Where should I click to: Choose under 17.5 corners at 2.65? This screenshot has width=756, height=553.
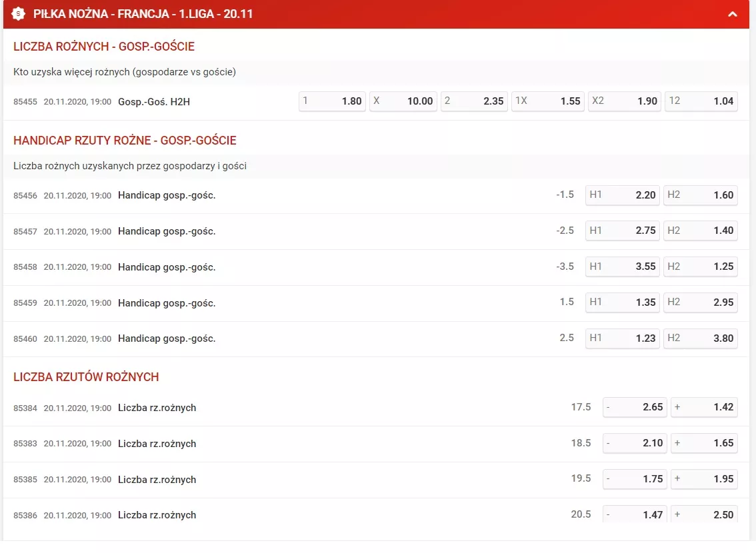pos(635,407)
